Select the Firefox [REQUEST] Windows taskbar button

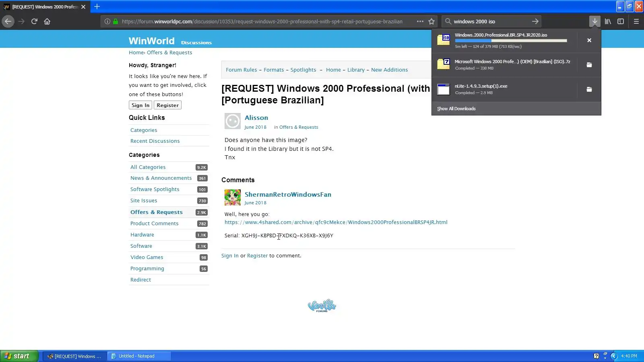pyautogui.click(x=74, y=356)
